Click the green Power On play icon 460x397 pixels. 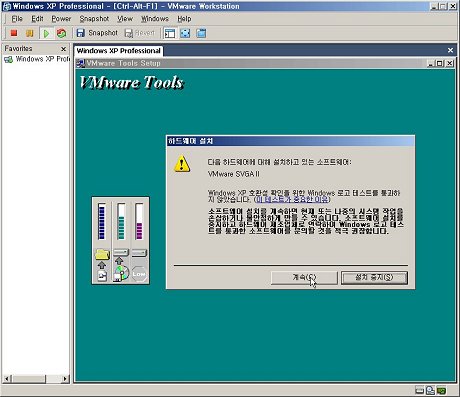pyautogui.click(x=46, y=33)
